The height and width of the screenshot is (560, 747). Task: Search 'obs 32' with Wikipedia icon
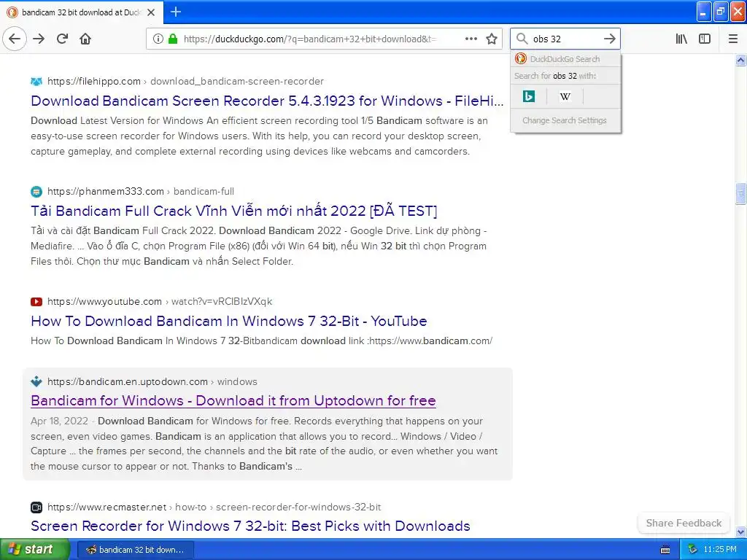pos(565,96)
